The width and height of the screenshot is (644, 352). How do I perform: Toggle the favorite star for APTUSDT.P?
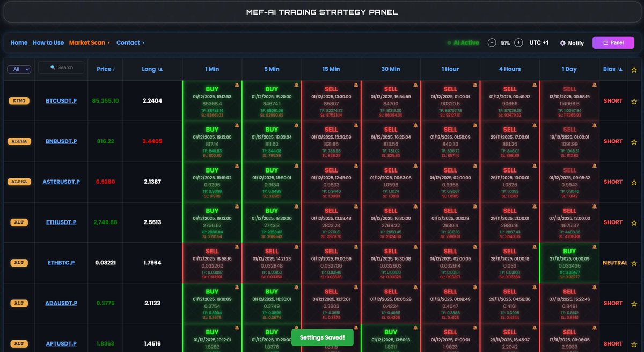[x=634, y=343]
